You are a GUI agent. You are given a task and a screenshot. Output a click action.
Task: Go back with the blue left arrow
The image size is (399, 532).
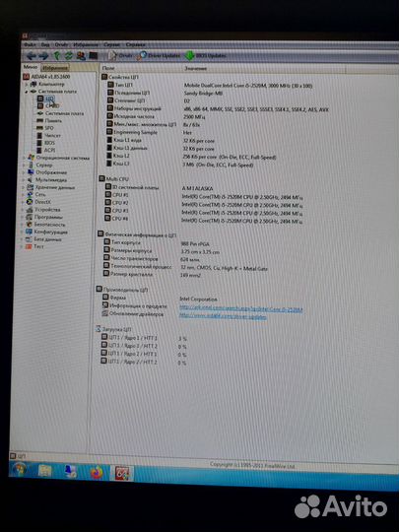(32, 55)
